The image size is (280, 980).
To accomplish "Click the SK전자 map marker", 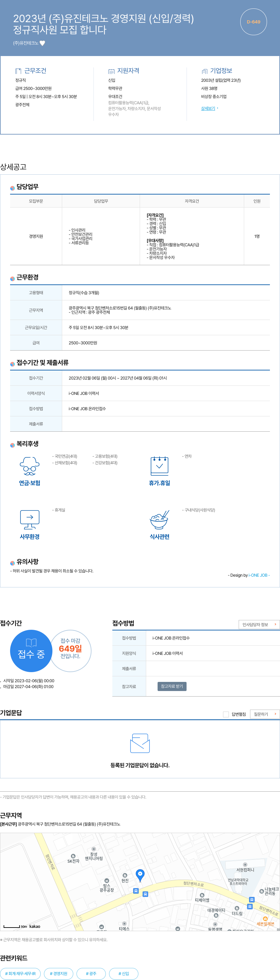I will tap(74, 856).
